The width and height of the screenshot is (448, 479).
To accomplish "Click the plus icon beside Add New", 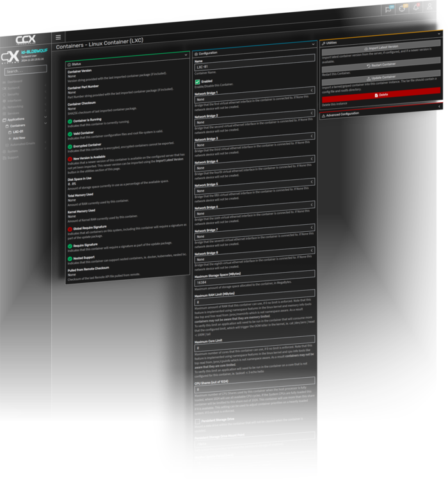I will point(10,139).
